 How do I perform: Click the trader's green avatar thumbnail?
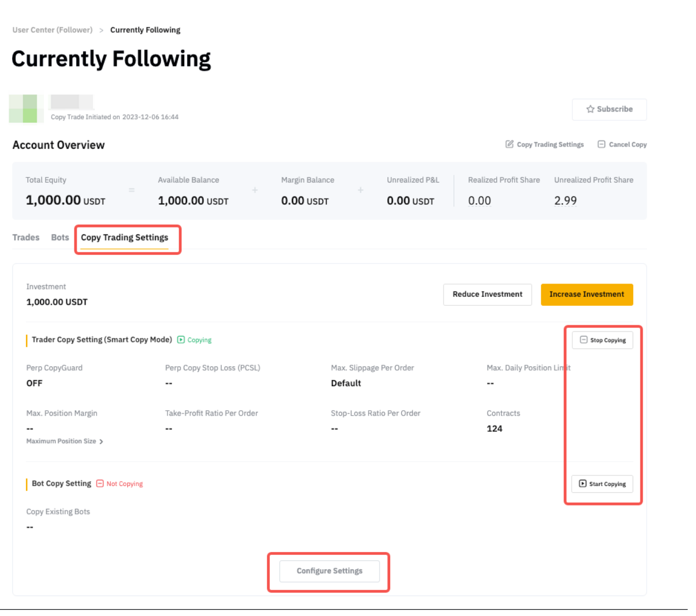(x=23, y=108)
